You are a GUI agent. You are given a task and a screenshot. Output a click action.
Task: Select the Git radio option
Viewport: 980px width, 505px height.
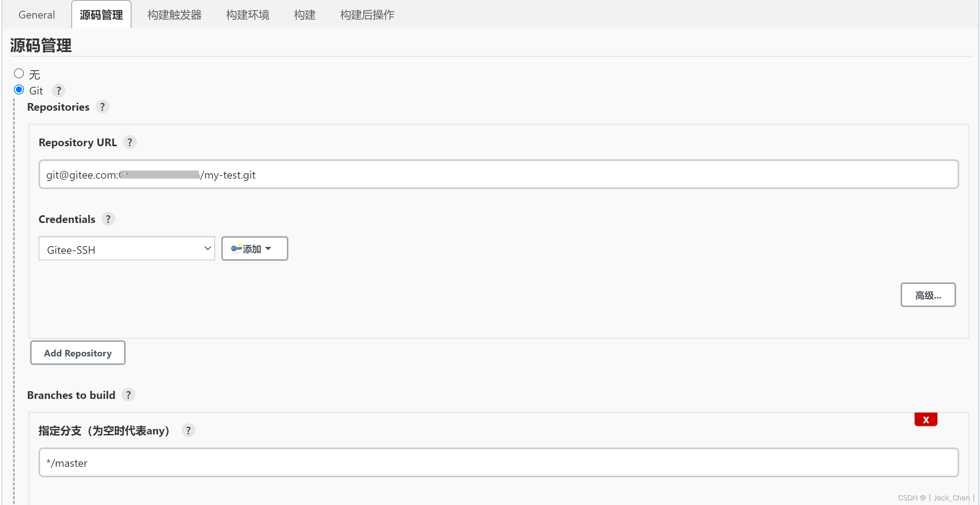(x=19, y=90)
